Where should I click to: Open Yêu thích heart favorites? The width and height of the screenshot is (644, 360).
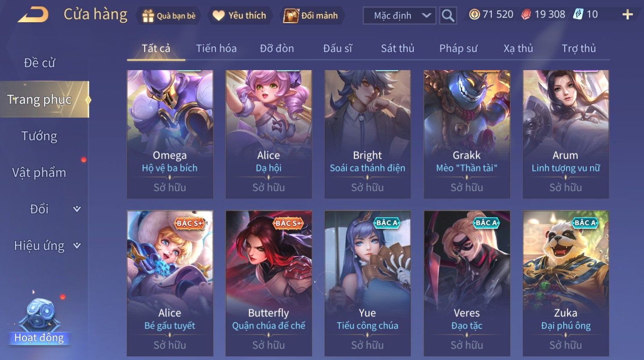coord(240,16)
